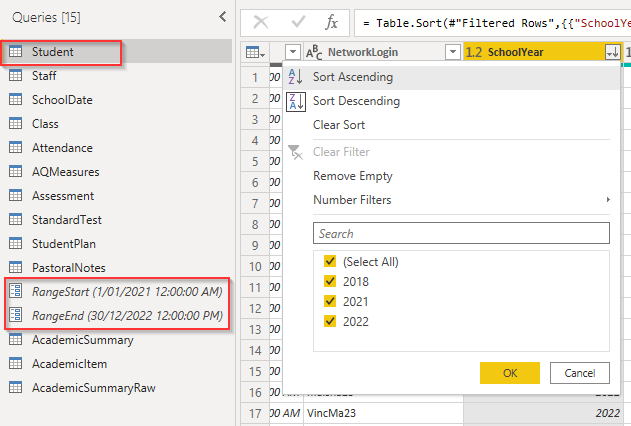The height and width of the screenshot is (426, 631).
Task: Choose Sort Ascending from the menu
Action: coord(452,77)
